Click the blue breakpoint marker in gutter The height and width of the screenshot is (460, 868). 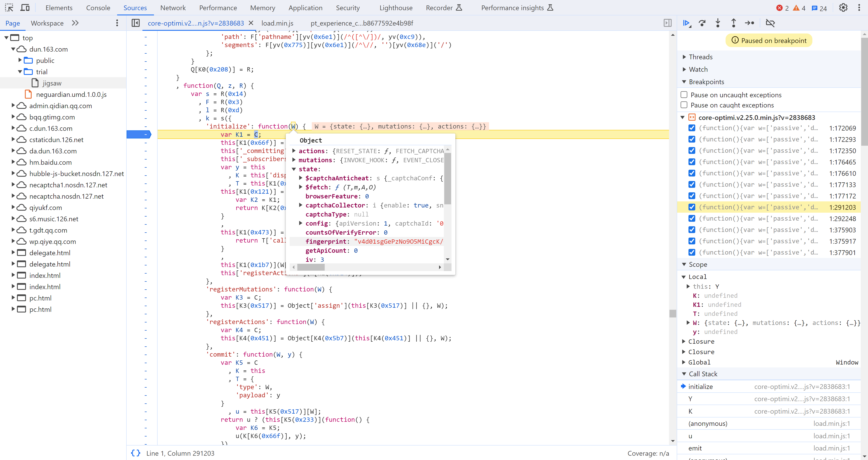click(139, 134)
